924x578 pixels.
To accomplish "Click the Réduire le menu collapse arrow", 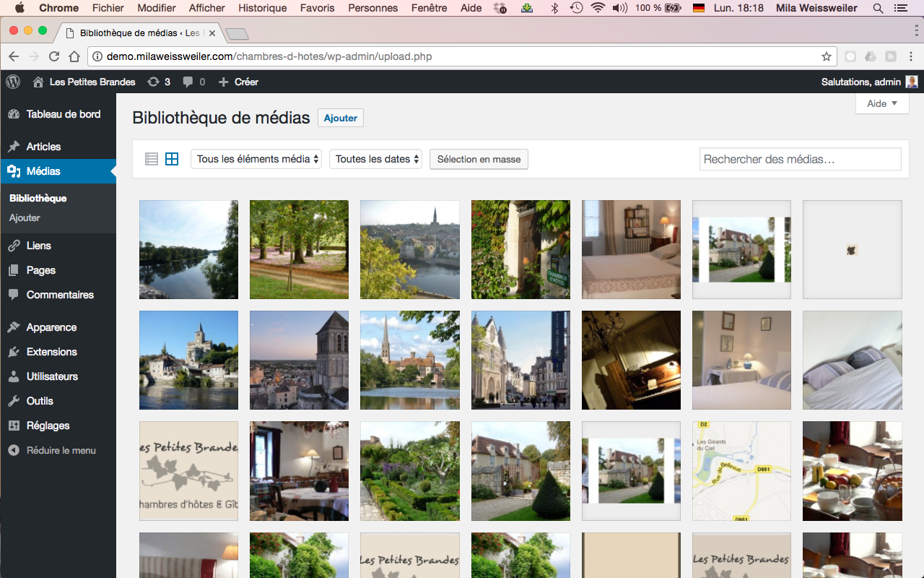I will [14, 450].
